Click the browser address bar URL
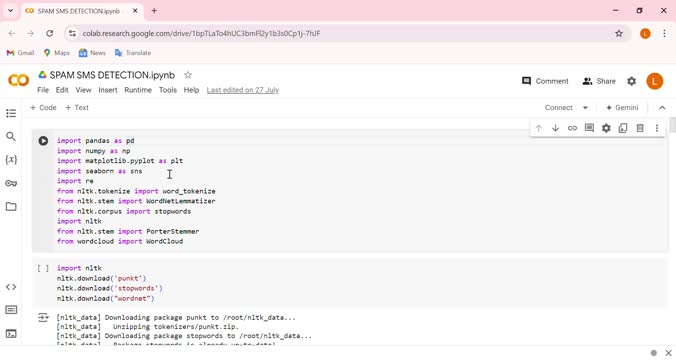 201,33
